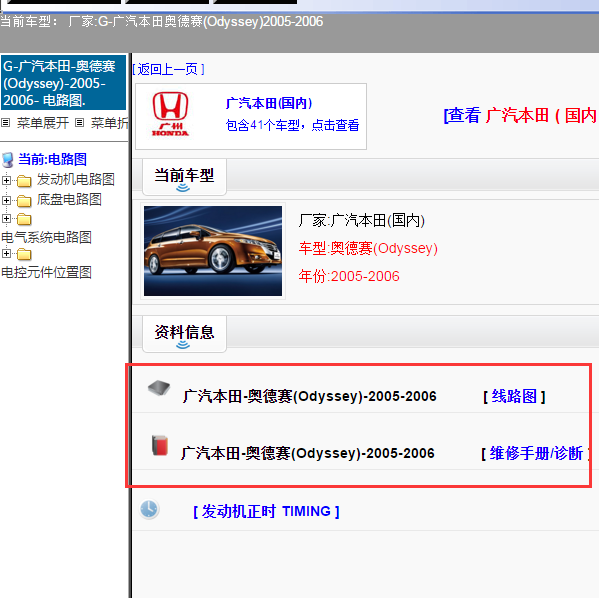Click the folder icon above 电控元件位置图

24,254
